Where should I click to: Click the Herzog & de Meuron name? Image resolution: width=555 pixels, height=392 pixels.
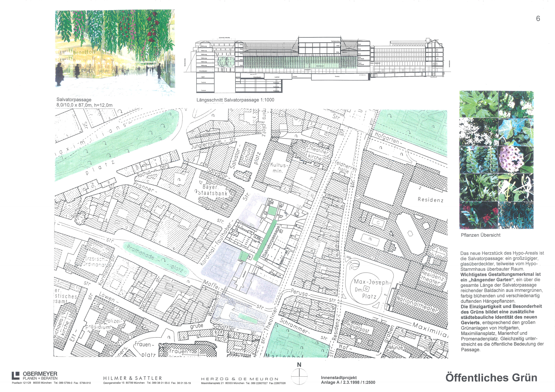pyautogui.click(x=240, y=379)
